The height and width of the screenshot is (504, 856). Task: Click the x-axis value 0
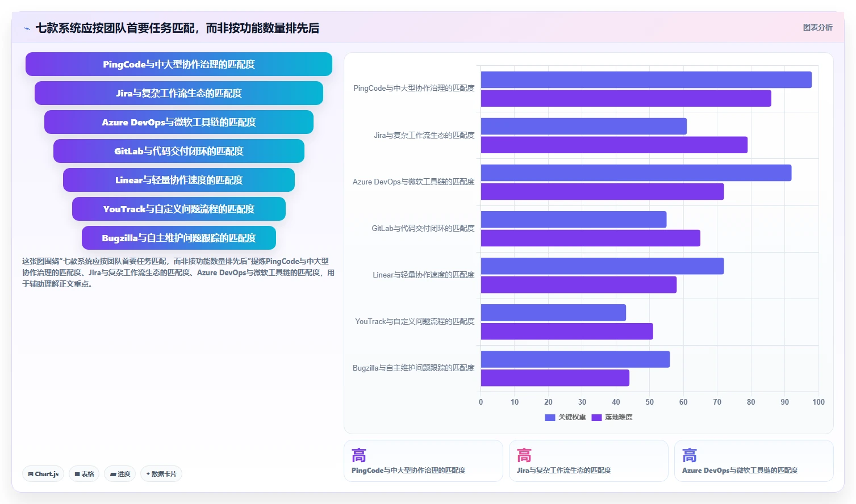481,402
